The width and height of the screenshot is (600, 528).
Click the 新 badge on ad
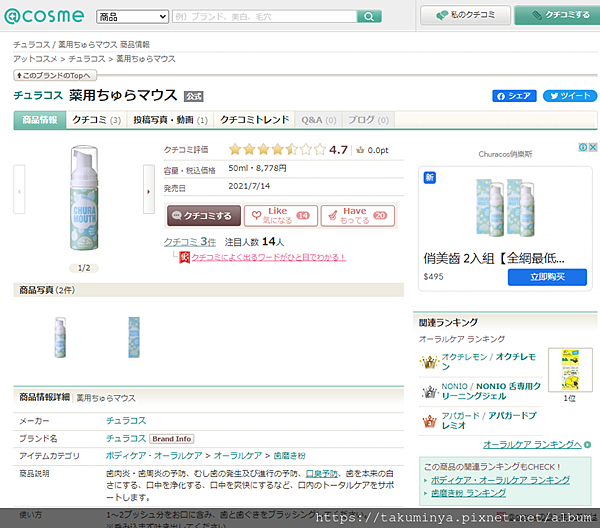pos(430,178)
